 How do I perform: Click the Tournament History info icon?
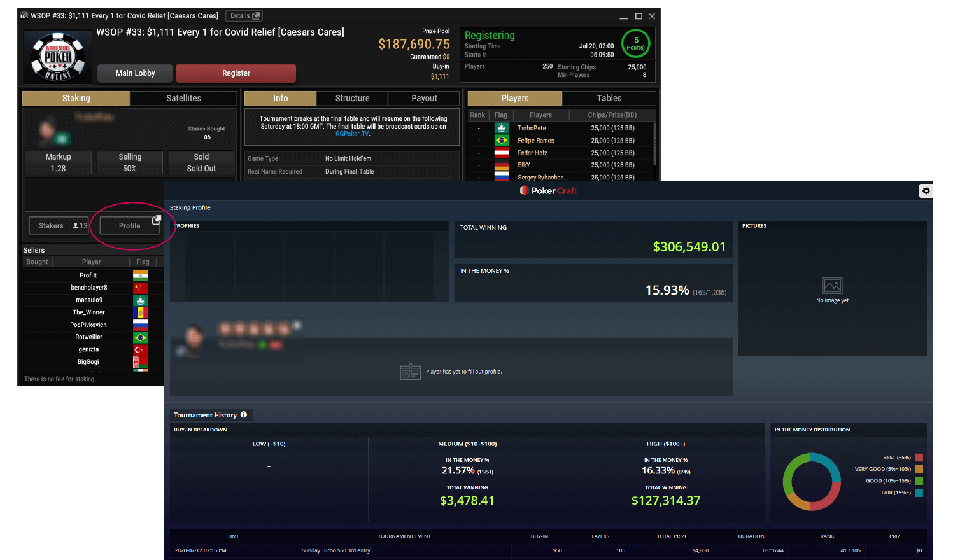244,415
